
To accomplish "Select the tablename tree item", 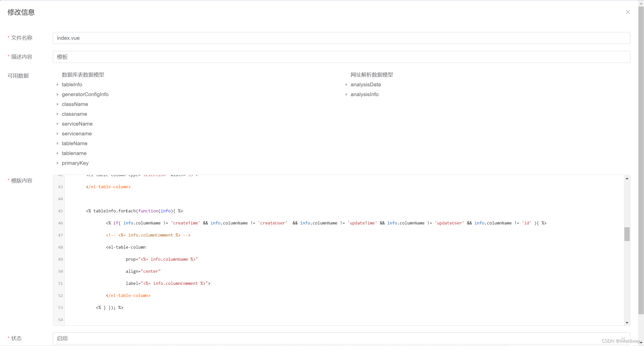I will [74, 153].
